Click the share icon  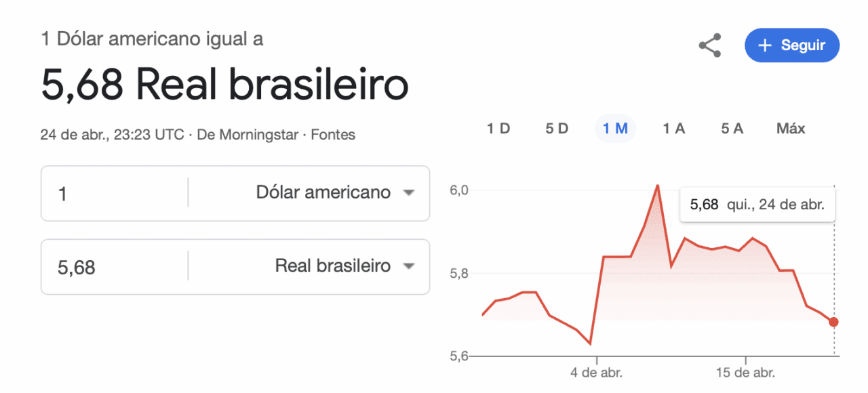tap(709, 46)
